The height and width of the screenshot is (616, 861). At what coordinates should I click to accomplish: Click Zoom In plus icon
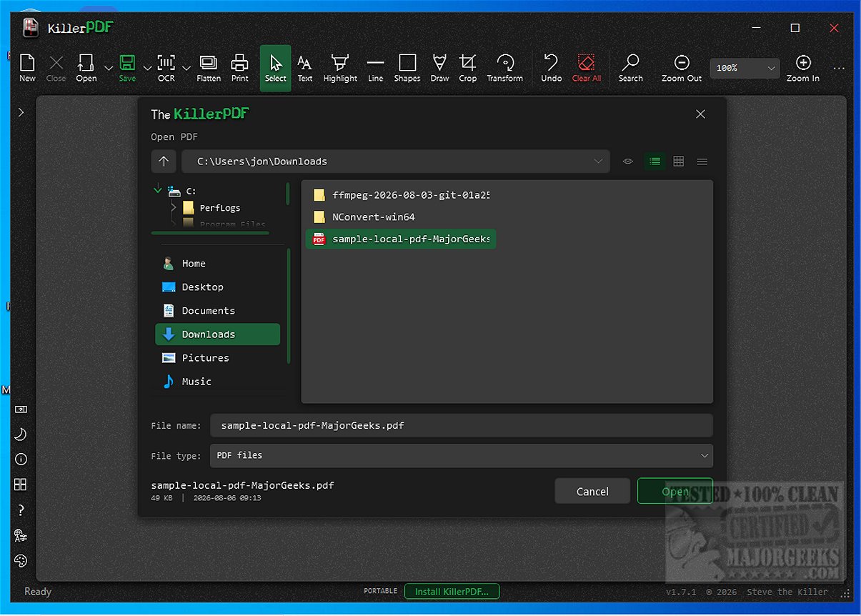pos(803,68)
